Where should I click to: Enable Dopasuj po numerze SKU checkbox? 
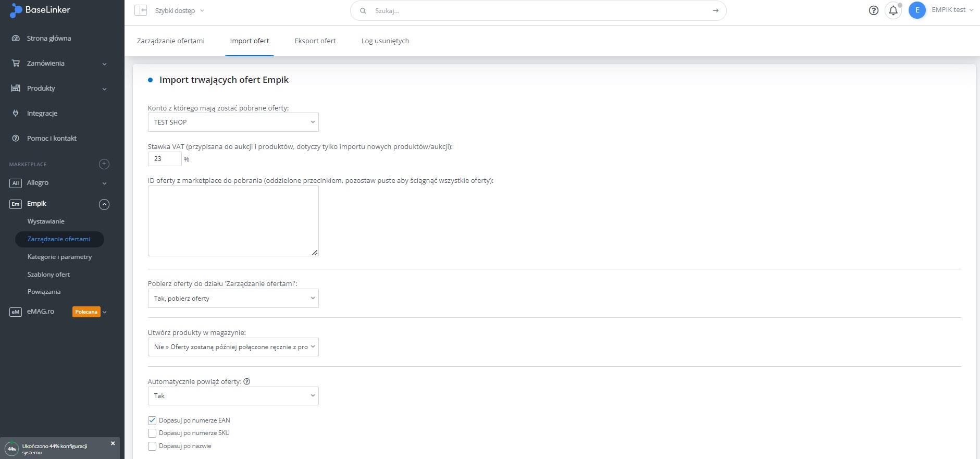click(152, 433)
